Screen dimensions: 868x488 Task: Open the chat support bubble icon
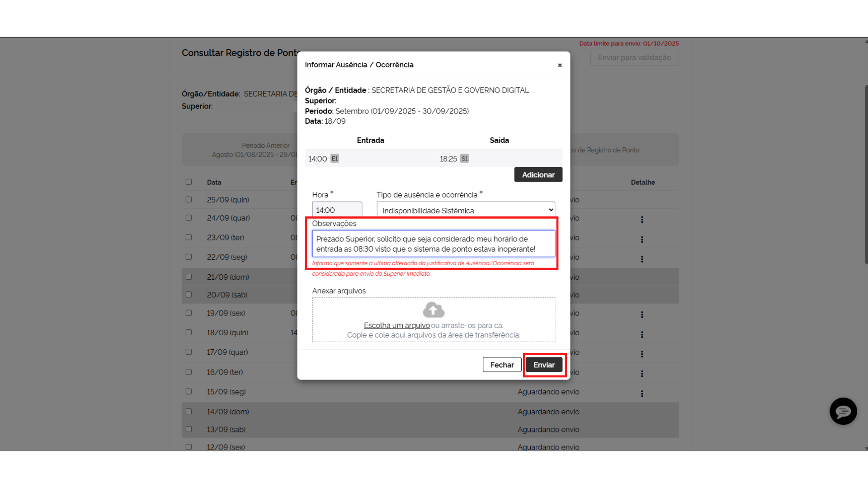point(843,411)
